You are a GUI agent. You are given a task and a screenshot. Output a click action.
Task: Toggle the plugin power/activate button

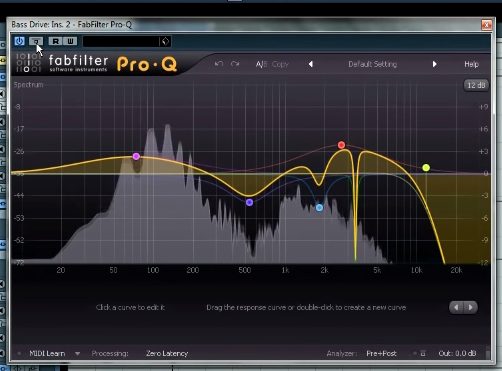point(19,41)
